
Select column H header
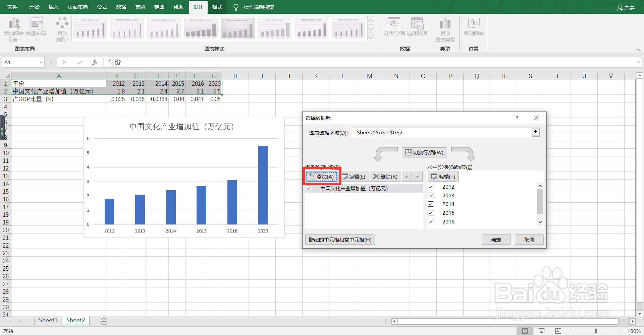(235, 76)
